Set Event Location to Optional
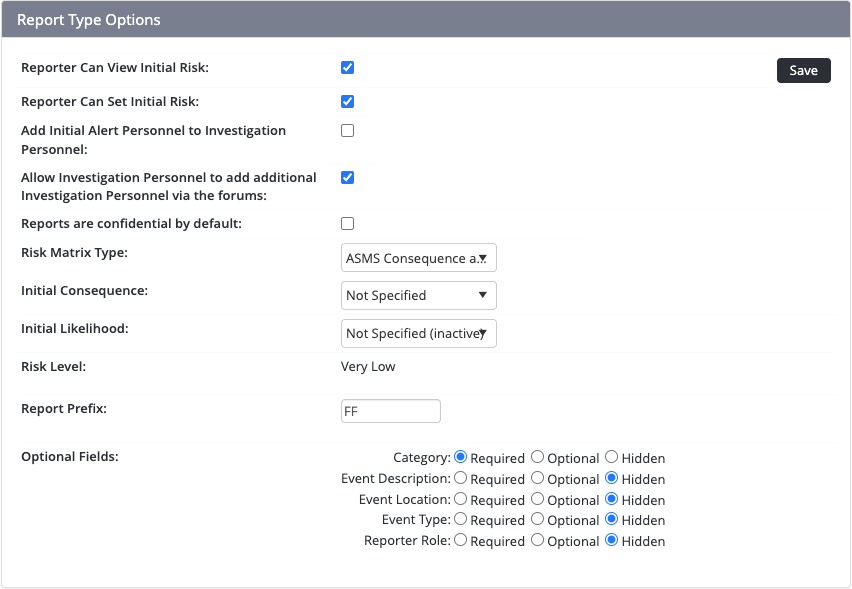 (539, 499)
